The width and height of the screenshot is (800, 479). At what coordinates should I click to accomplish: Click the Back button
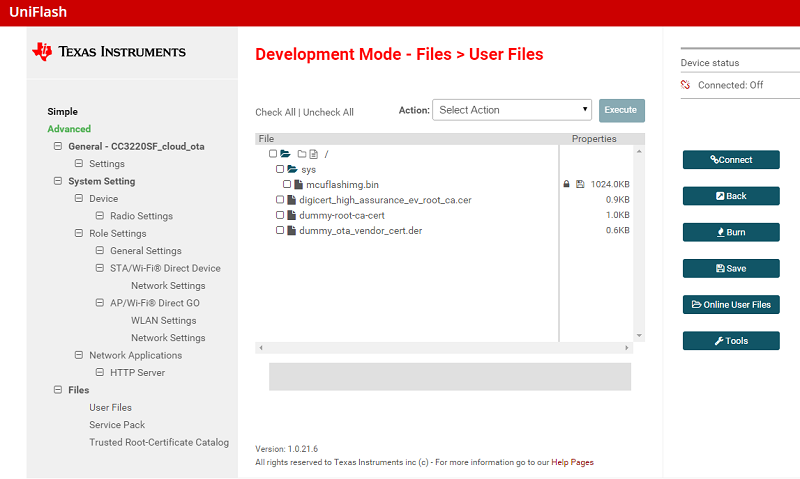(x=731, y=196)
